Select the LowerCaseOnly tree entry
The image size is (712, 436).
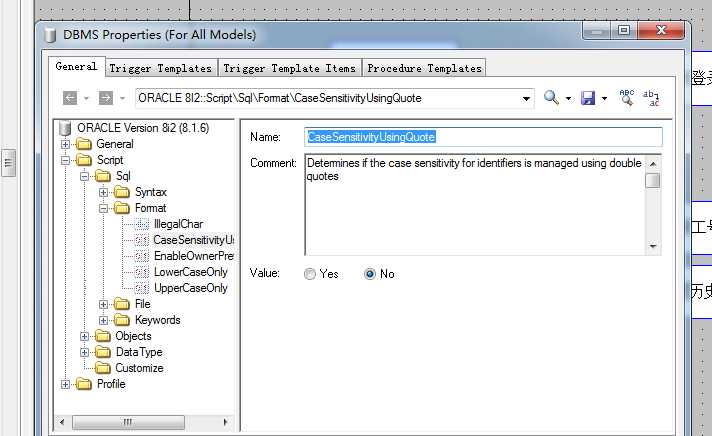[191, 272]
